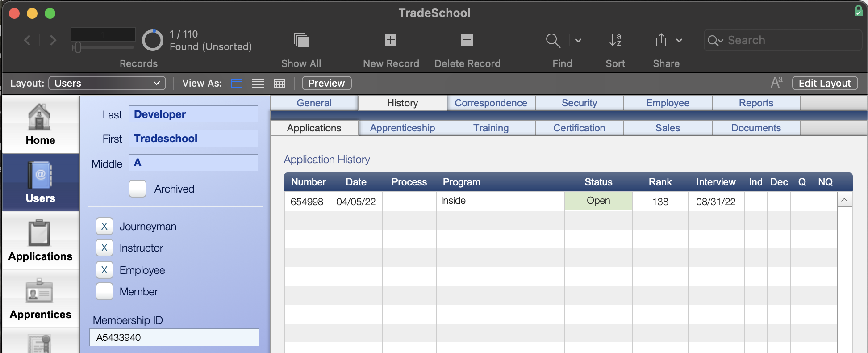Open the Training sub-tab
This screenshot has width=868, height=353.
pos(491,128)
